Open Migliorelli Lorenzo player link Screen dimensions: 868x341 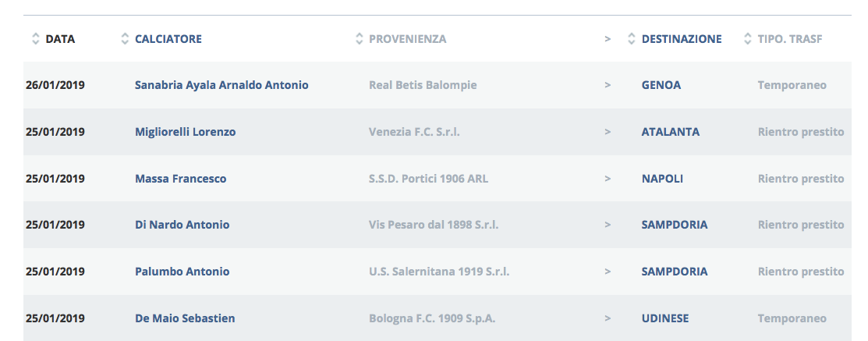(185, 132)
